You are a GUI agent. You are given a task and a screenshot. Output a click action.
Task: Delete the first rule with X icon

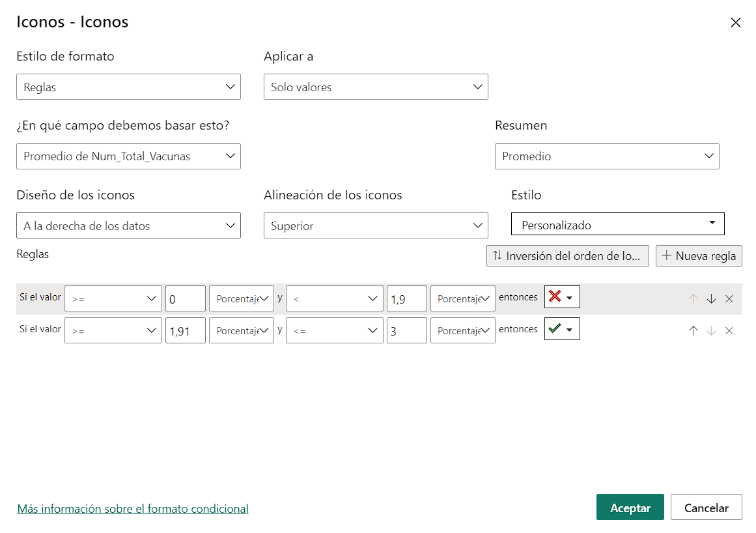click(729, 298)
